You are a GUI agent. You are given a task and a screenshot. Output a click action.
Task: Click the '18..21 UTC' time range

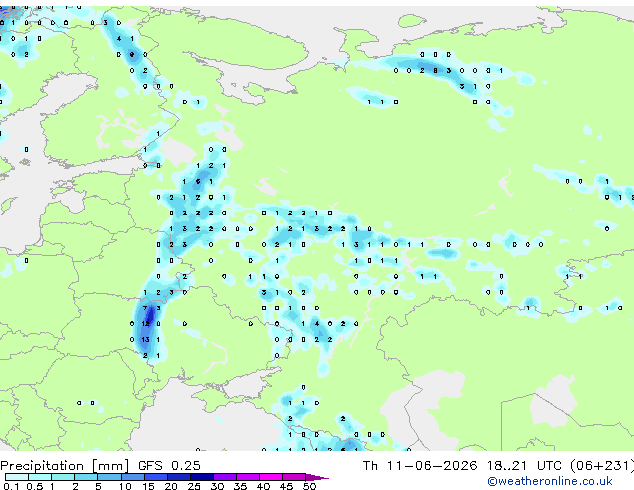tap(524, 466)
